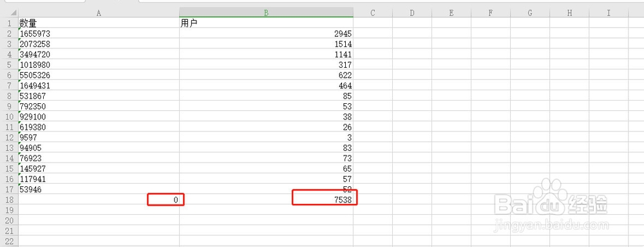Screen dimensions: 644x247
Task: Select cell containing 1655973
Action: 99,34
